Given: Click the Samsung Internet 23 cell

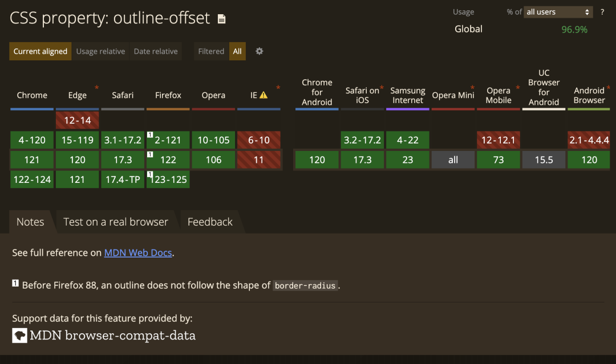Looking at the screenshot, I should pyautogui.click(x=408, y=159).
